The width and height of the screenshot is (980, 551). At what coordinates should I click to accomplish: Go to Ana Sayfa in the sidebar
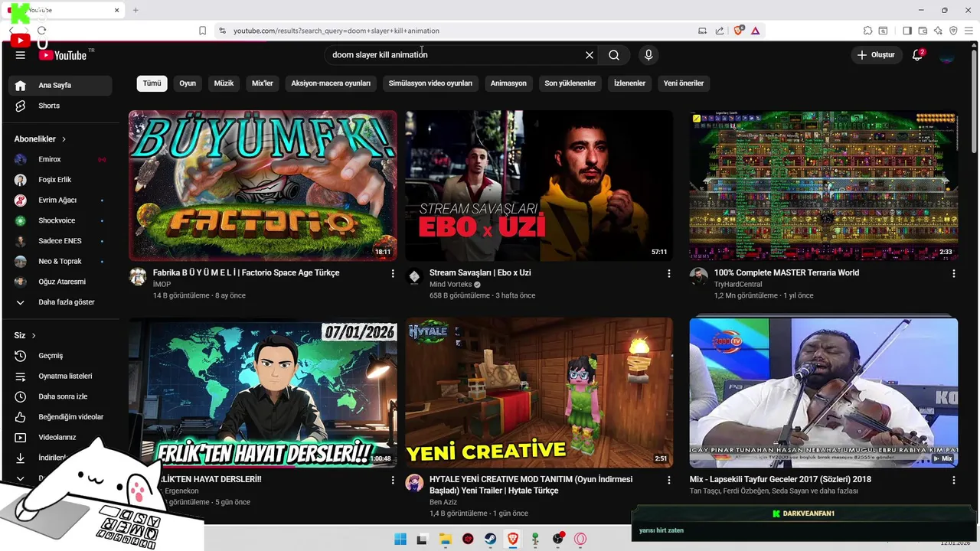pyautogui.click(x=60, y=86)
